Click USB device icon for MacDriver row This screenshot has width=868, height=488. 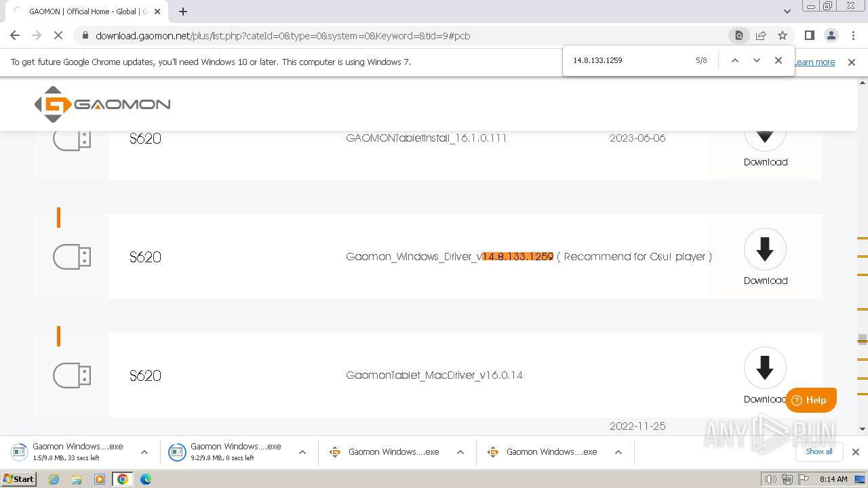(72, 375)
